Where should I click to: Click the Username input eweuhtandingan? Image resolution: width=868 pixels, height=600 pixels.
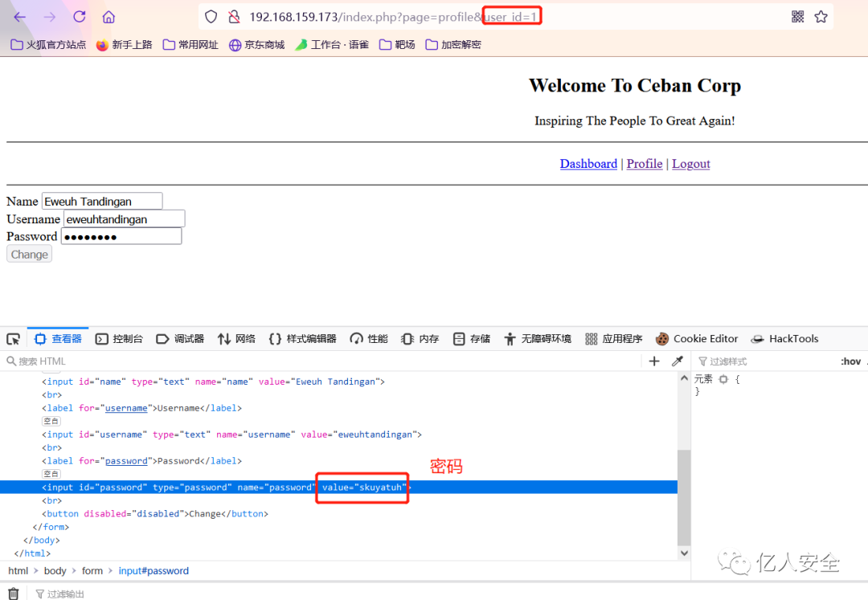[x=124, y=219]
